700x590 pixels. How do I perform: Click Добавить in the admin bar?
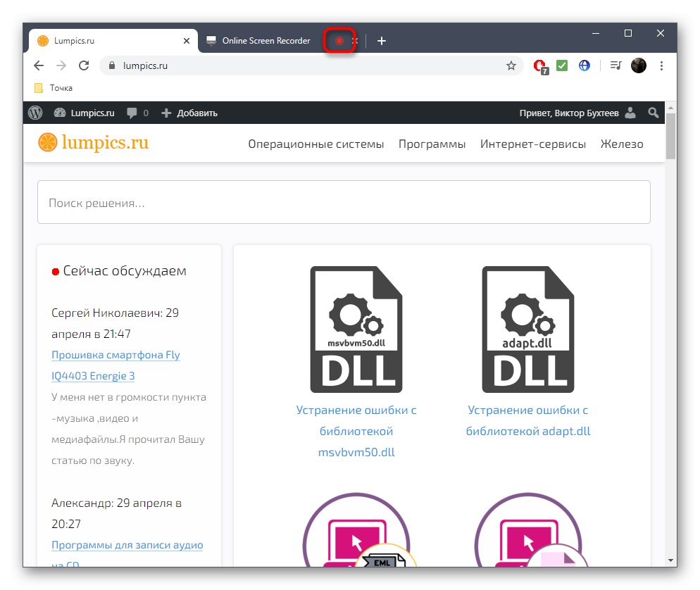pos(189,113)
